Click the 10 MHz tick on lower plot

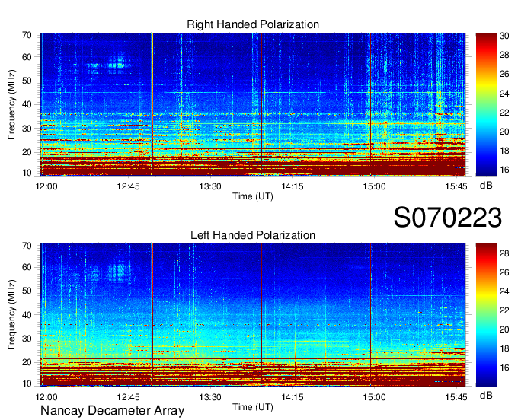[x=27, y=384]
